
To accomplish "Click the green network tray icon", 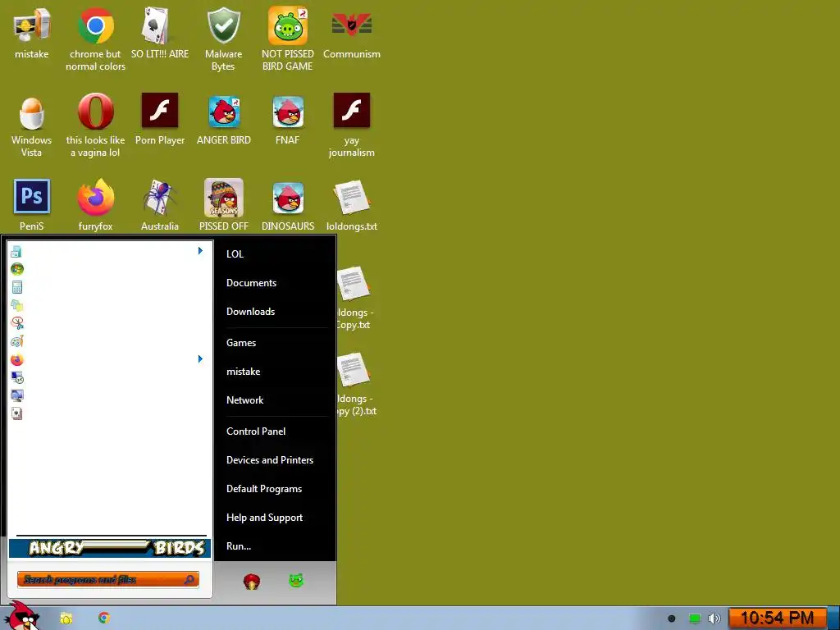I will pyautogui.click(x=694, y=619).
